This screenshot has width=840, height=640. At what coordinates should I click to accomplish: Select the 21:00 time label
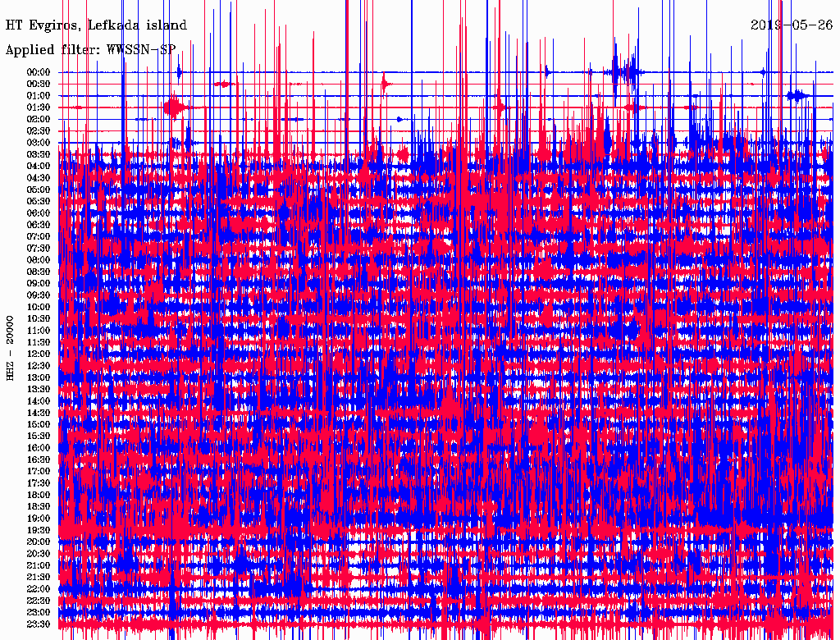39,565
